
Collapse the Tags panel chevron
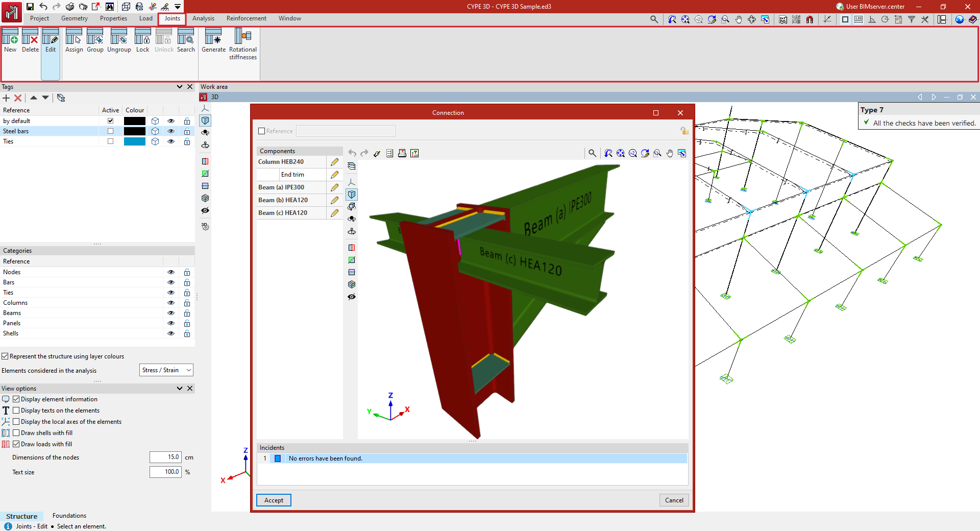180,87
